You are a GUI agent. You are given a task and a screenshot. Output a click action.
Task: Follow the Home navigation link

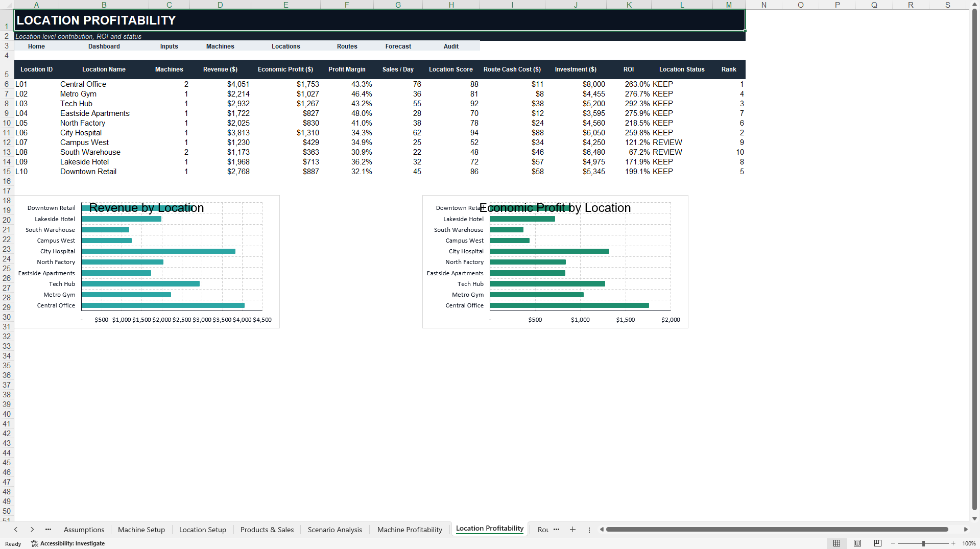(x=36, y=46)
